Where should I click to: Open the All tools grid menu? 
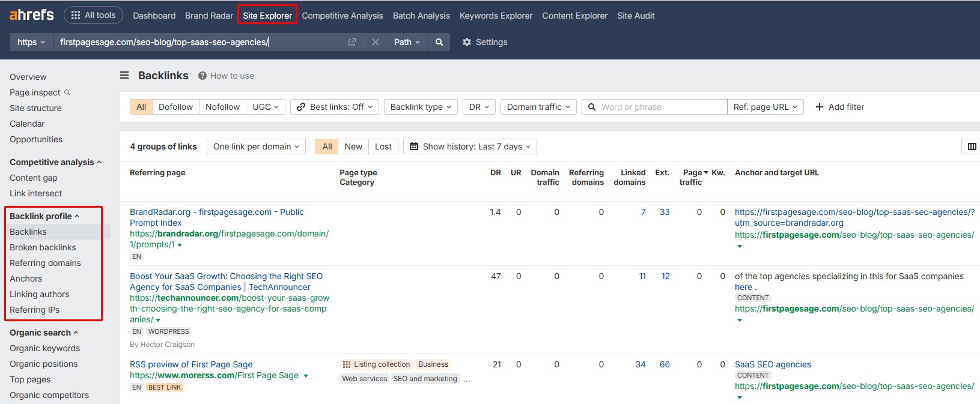[x=93, y=15]
